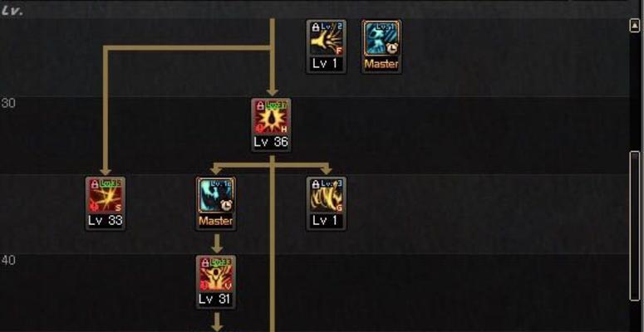644x332 pixels.
Task: Toggle the lock on the F-hotkey burst skill
Action: [316, 28]
